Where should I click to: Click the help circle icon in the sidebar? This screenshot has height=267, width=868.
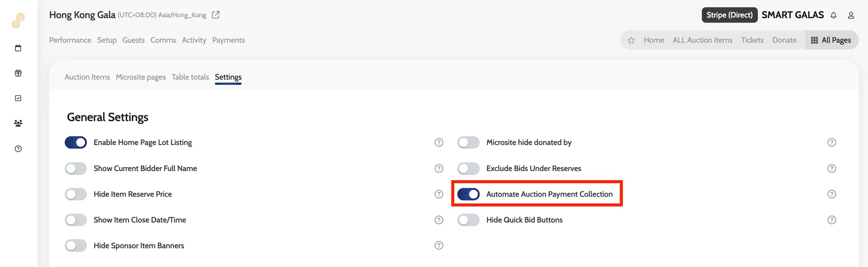pos(18,148)
